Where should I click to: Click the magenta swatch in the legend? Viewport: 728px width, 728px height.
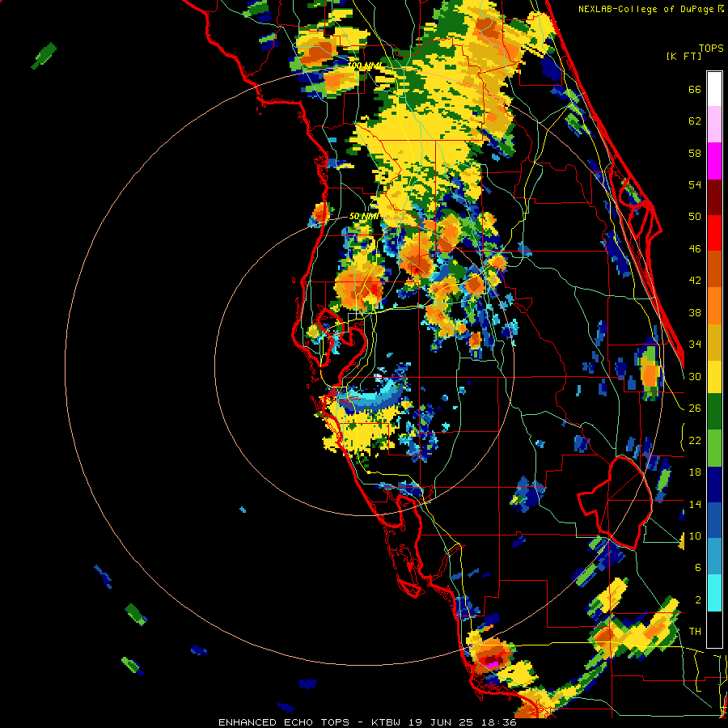[x=714, y=161]
